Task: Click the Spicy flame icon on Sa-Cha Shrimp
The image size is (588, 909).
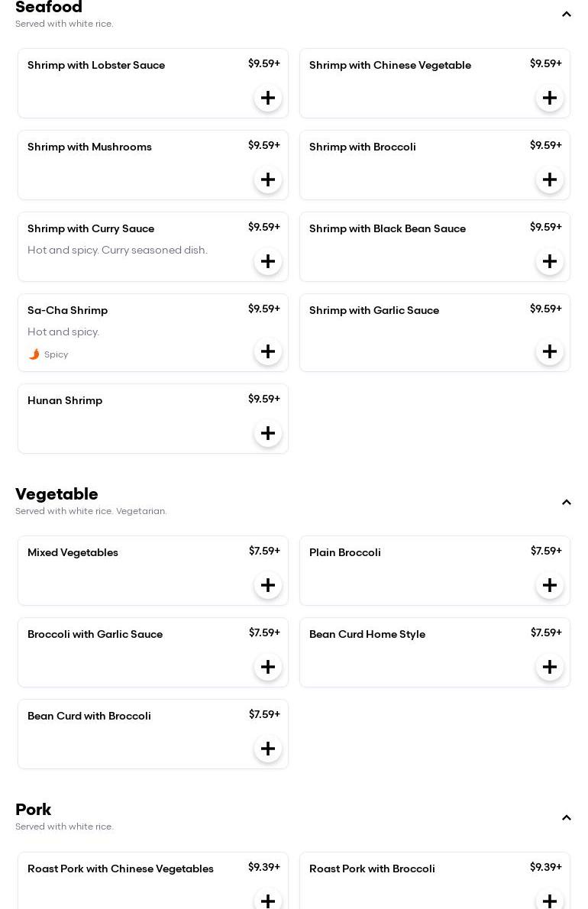Action: coord(34,354)
